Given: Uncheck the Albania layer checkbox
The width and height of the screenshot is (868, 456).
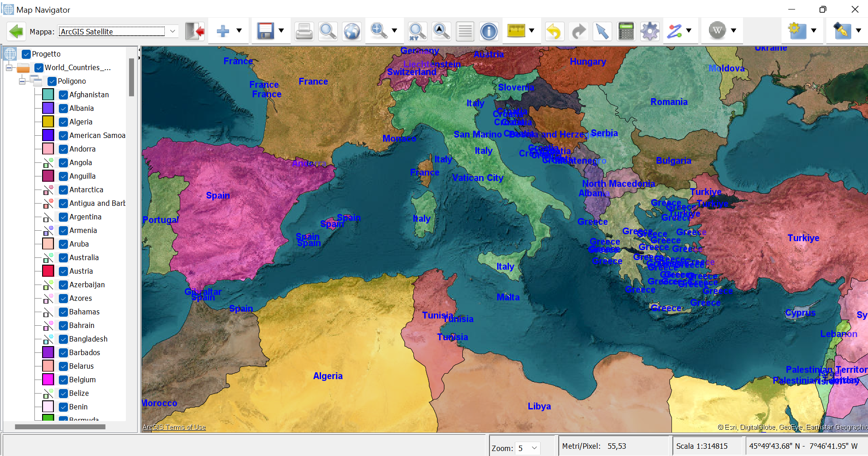Looking at the screenshot, I should pos(63,108).
